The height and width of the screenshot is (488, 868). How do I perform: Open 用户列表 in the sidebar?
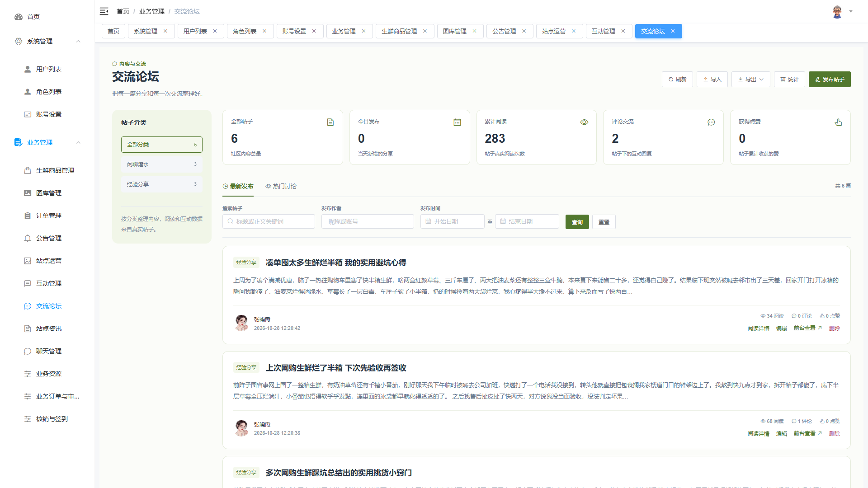[x=49, y=69]
